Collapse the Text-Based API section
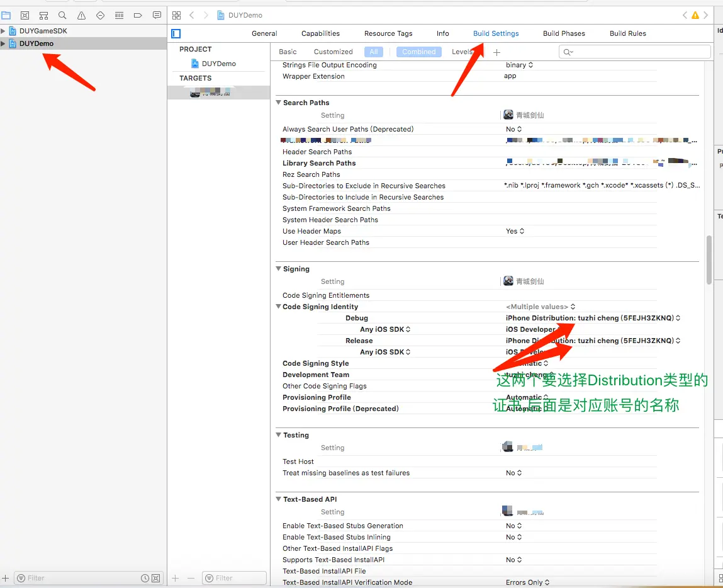 279,499
